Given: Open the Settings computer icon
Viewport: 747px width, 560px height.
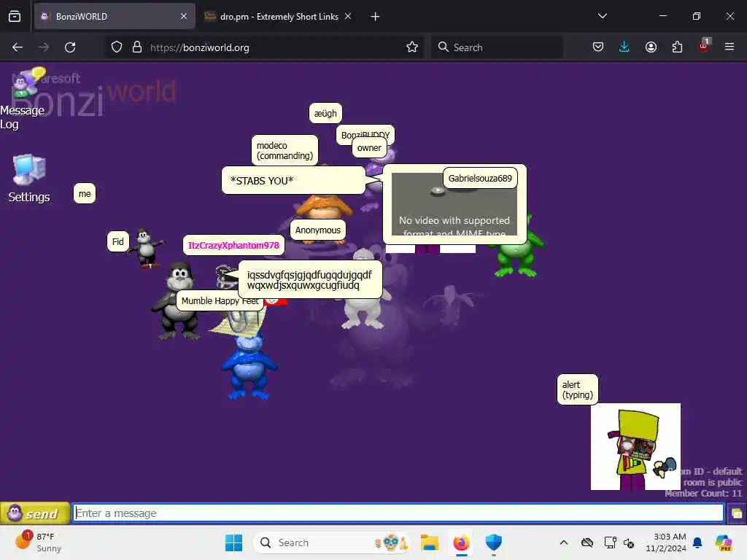Looking at the screenshot, I should coord(28,179).
